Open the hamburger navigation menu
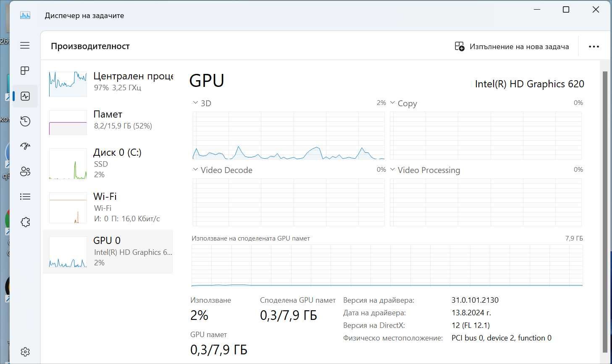Image resolution: width=612 pixels, height=364 pixels. click(x=25, y=45)
